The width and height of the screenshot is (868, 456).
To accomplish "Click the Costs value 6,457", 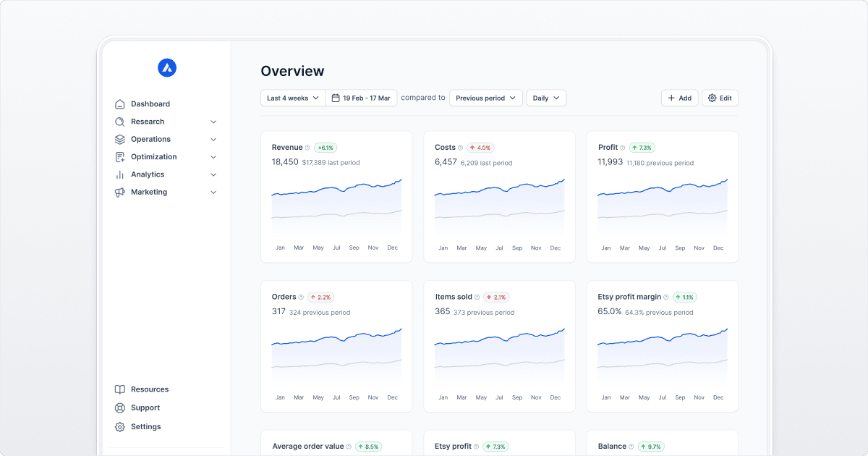I will pyautogui.click(x=446, y=162).
